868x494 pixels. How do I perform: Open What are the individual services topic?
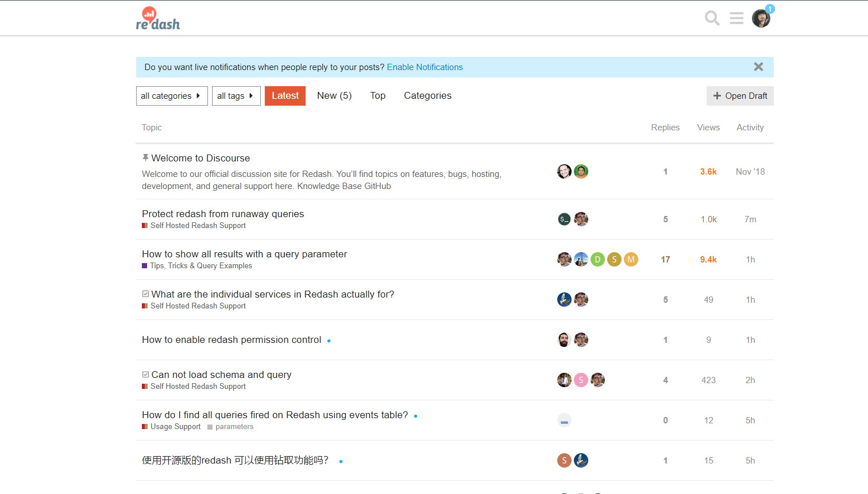pyautogui.click(x=273, y=294)
